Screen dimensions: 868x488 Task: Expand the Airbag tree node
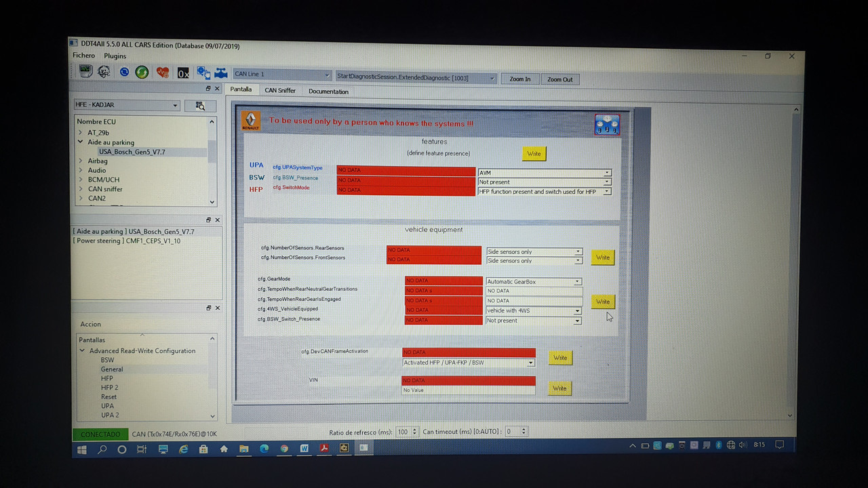[x=81, y=161]
